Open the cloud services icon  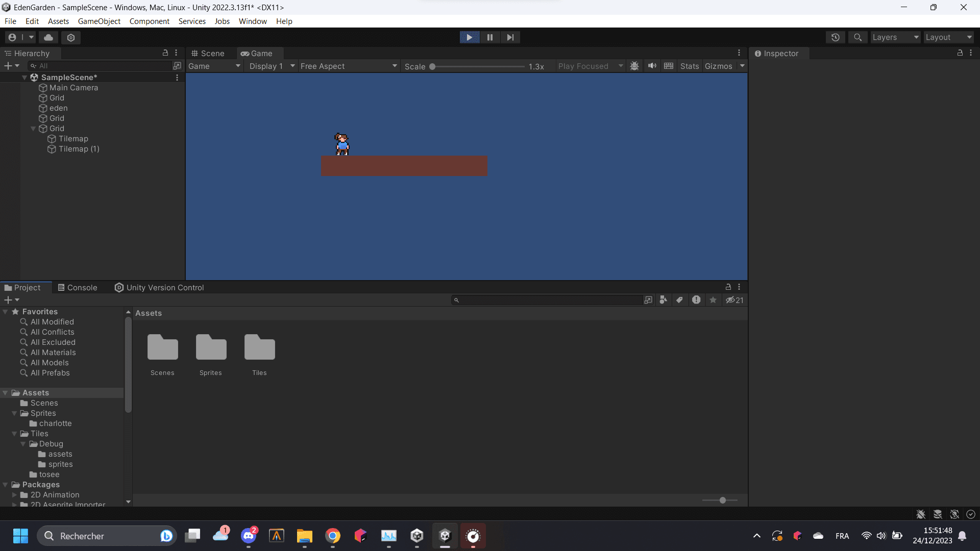tap(48, 37)
